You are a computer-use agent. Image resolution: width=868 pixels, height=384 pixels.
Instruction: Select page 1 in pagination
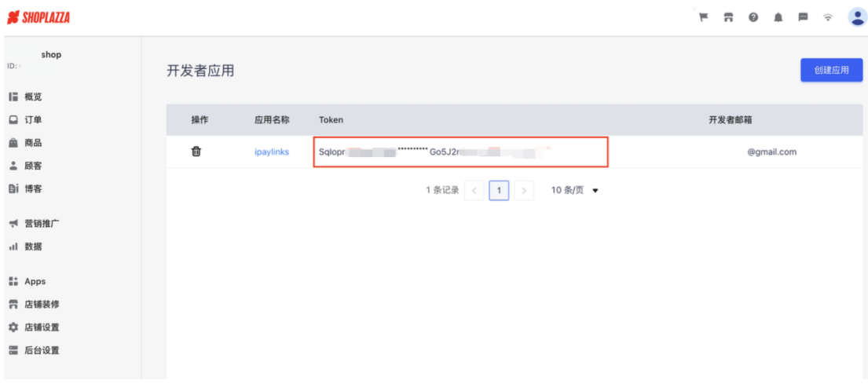(499, 190)
